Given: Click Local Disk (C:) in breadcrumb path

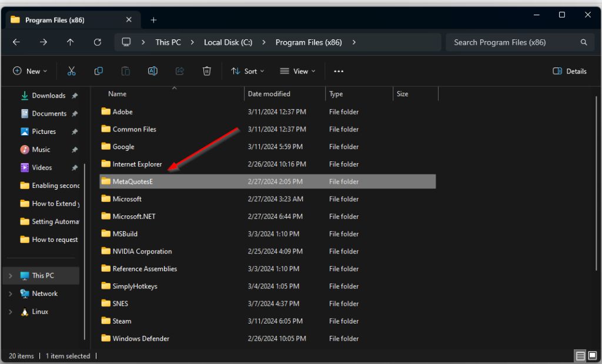Looking at the screenshot, I should click(x=228, y=42).
